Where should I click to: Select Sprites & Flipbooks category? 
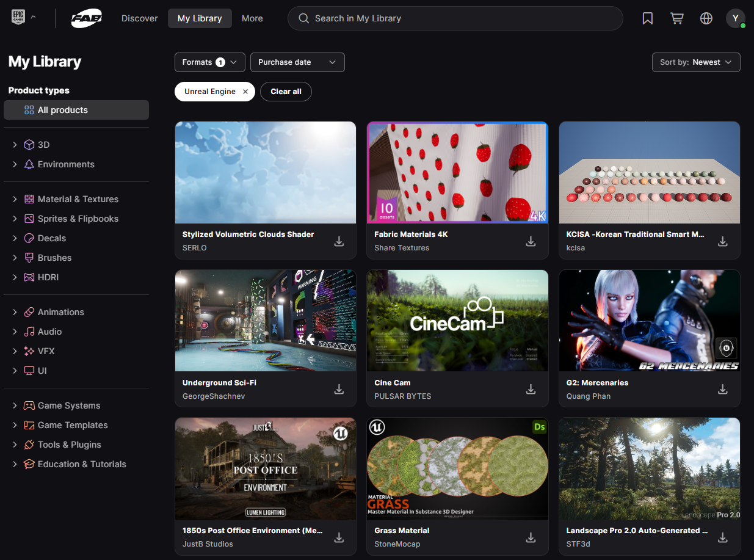pyautogui.click(x=78, y=219)
